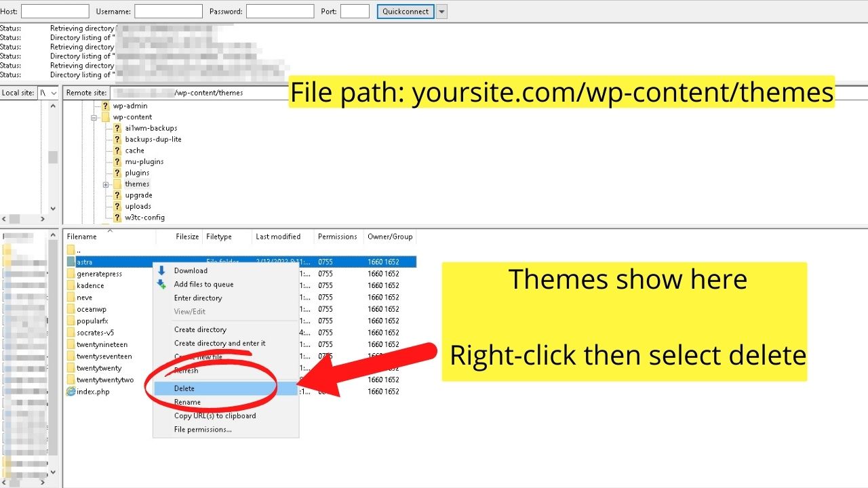Click the kadence folder icon
This screenshot has height=488, width=868.
click(x=71, y=285)
